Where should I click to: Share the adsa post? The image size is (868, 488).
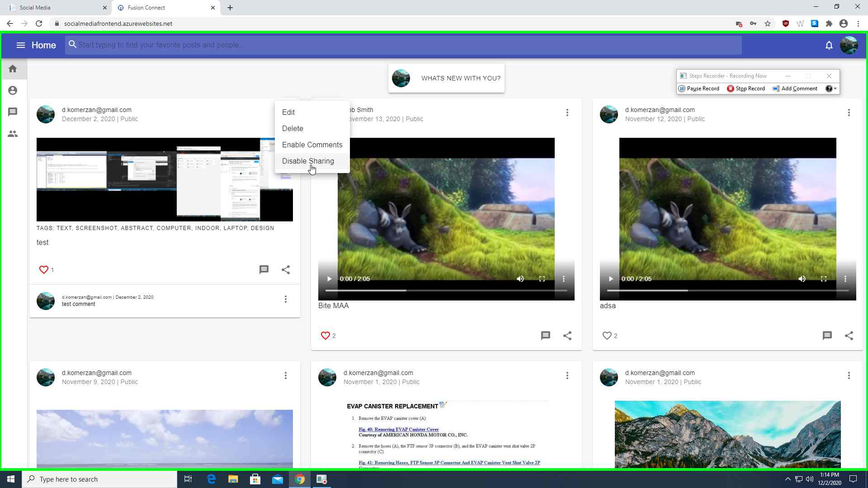pos(849,336)
